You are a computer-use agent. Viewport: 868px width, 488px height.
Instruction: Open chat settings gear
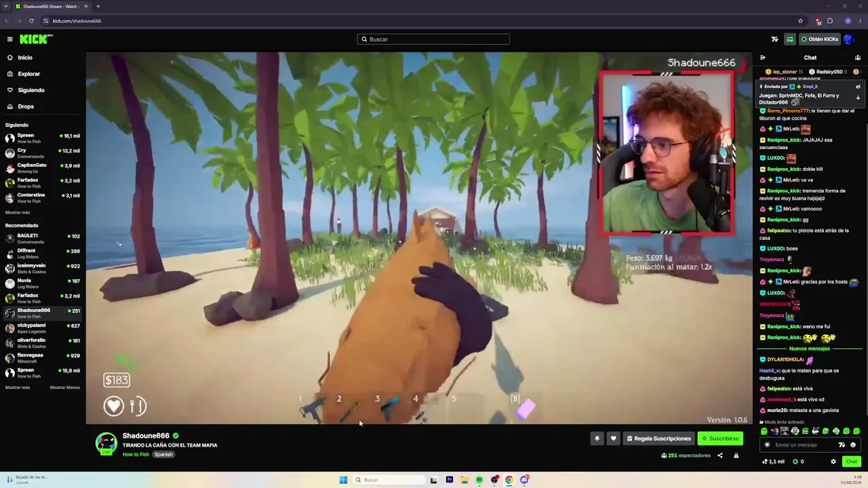(833, 462)
